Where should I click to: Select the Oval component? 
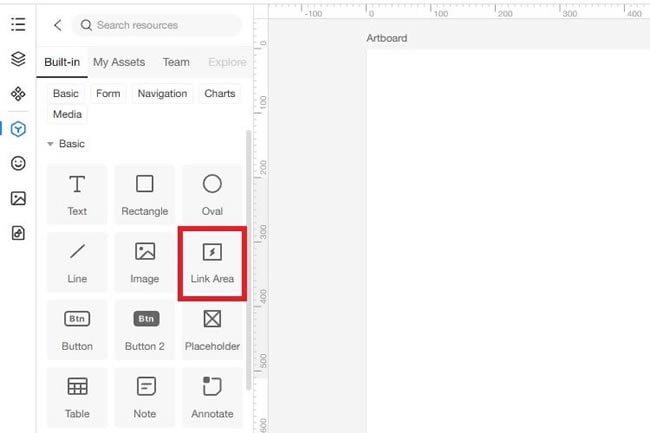(x=212, y=195)
